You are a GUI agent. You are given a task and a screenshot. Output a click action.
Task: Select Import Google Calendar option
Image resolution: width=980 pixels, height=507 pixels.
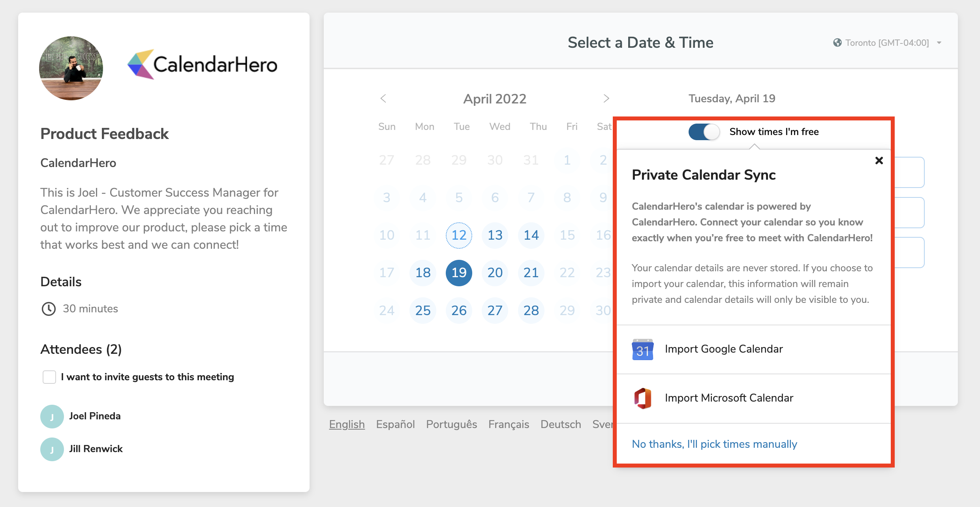coord(753,349)
